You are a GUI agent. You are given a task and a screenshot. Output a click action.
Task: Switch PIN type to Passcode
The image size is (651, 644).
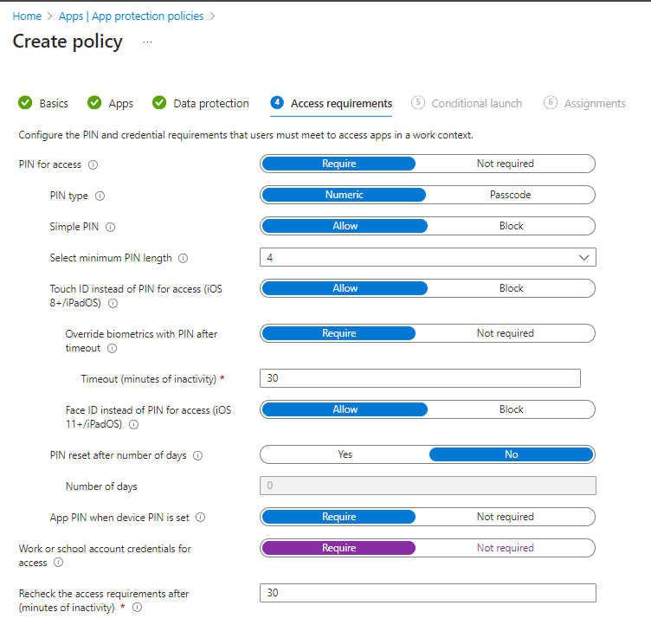coord(510,195)
